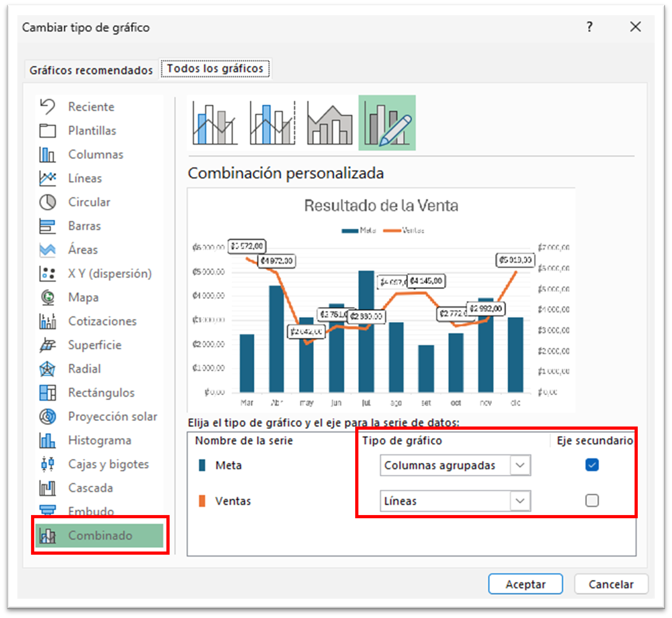The image size is (672, 618).
Task: Select the Cascada chart category
Action: pyautogui.click(x=90, y=488)
